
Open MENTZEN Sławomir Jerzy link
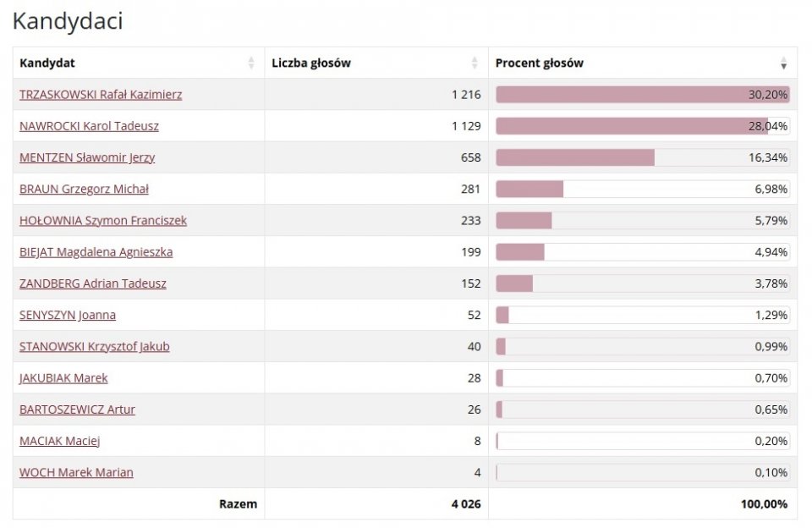87,157
